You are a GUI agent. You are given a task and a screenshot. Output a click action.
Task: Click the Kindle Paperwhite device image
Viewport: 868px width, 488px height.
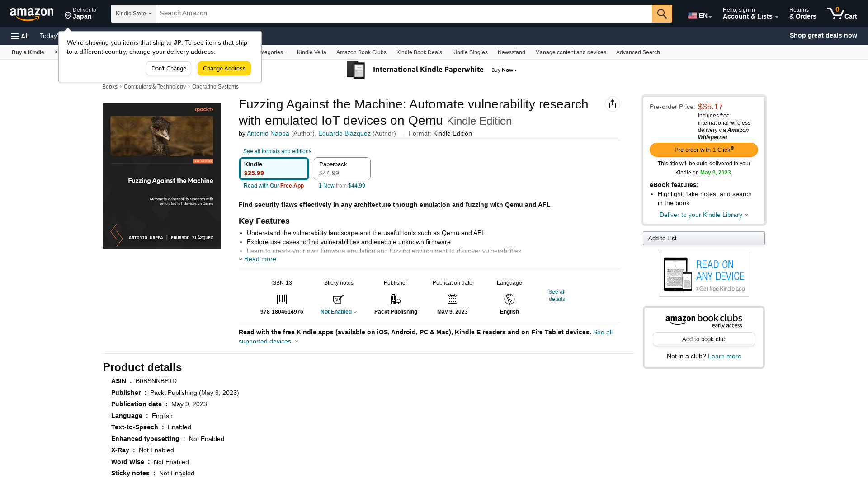356,70
